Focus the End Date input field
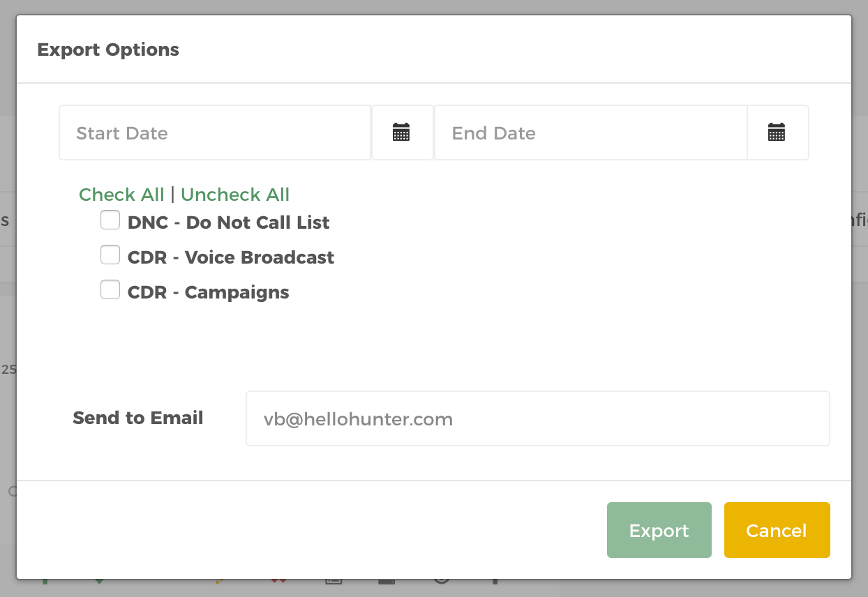 point(591,133)
